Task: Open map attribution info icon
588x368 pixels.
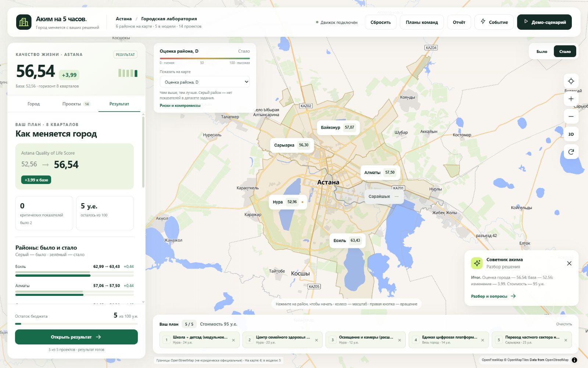Action: (574, 360)
